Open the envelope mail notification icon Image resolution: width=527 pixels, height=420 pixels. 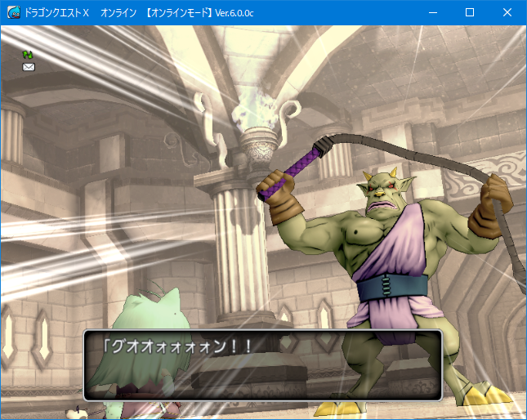[x=29, y=67]
